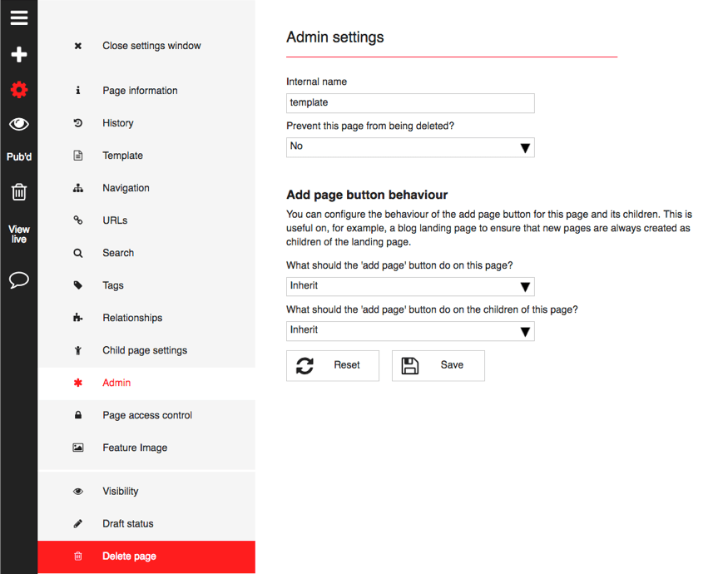Screen dimensions: 728x574
Task: Save the admin settings
Action: pyautogui.click(x=438, y=365)
